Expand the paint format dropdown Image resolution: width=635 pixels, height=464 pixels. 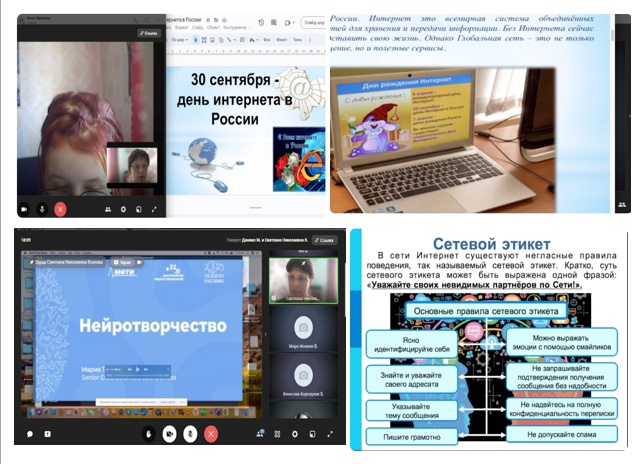[256, 40]
